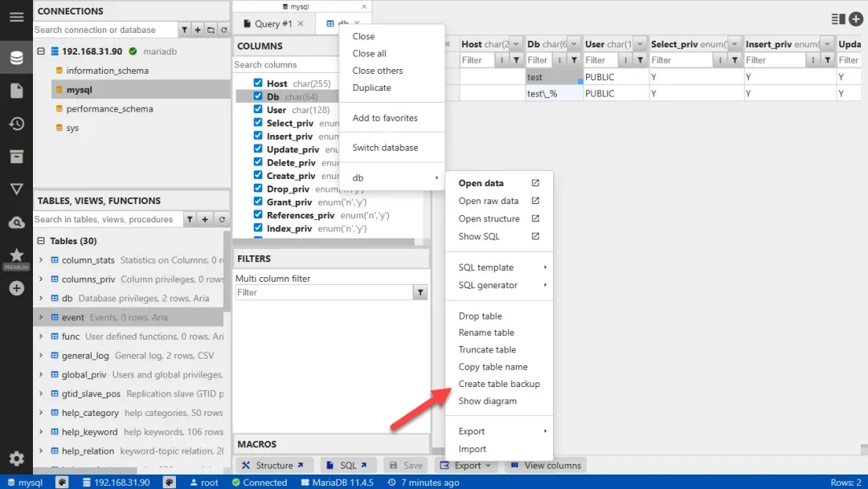The image size is (868, 489).
Task: Open the hamburger menu icon
Action: 16,17
